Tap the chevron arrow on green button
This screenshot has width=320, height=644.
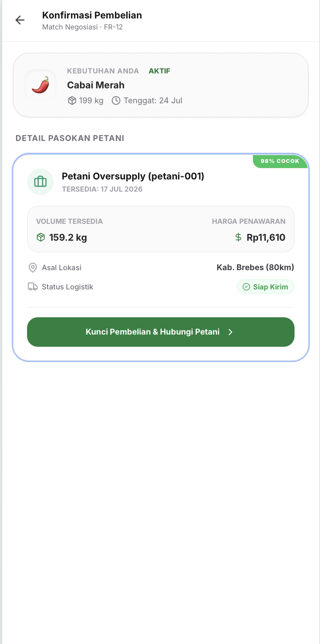click(231, 332)
